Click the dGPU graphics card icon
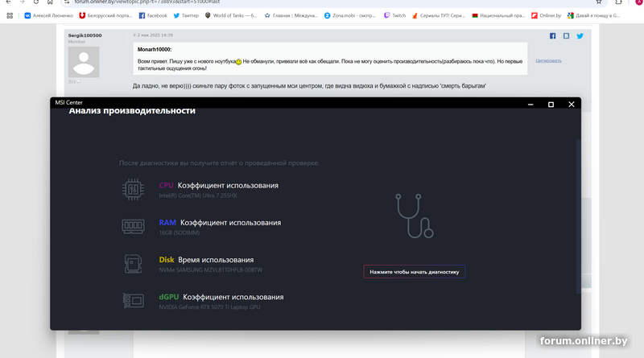 tap(133, 301)
